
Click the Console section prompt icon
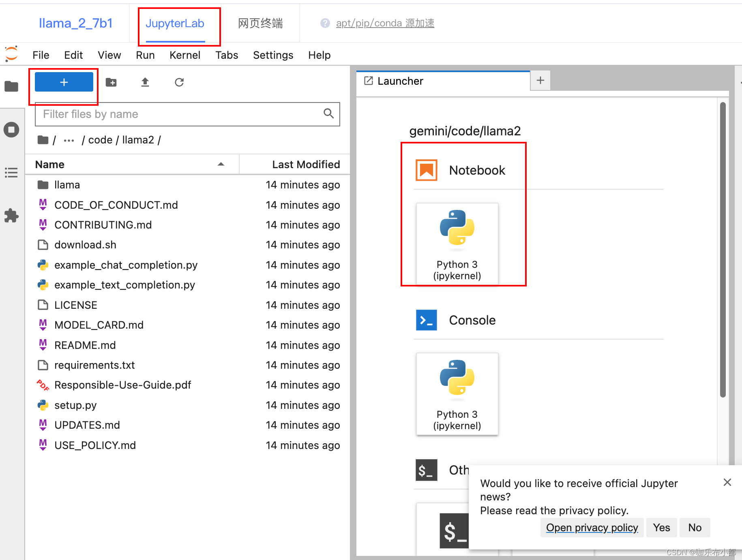tap(427, 320)
